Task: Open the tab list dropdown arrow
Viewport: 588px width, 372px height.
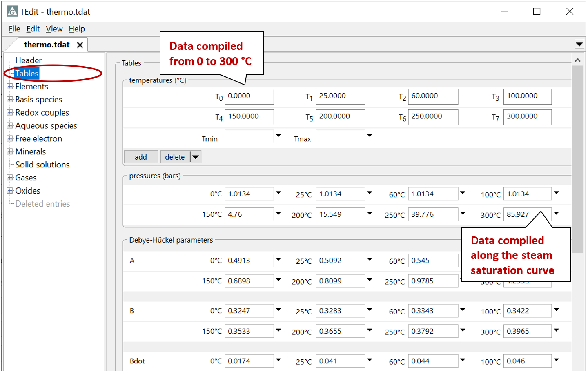Action: click(x=579, y=44)
